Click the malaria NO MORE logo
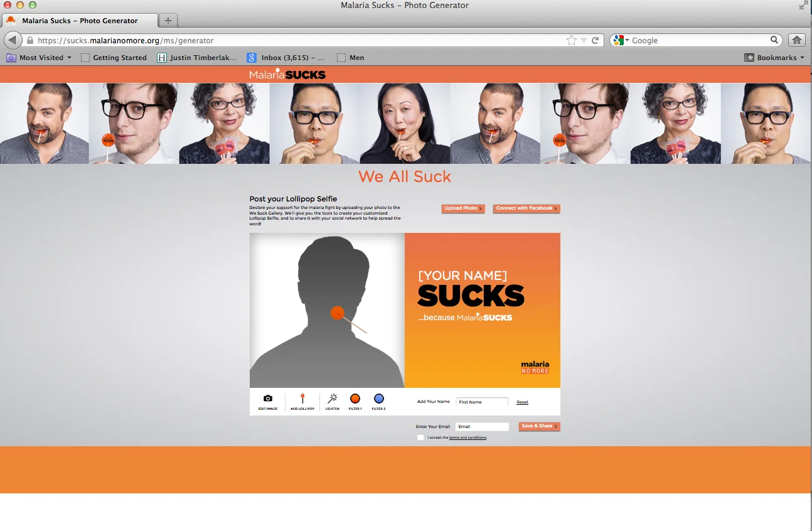The height and width of the screenshot is (531, 812). pos(535,368)
